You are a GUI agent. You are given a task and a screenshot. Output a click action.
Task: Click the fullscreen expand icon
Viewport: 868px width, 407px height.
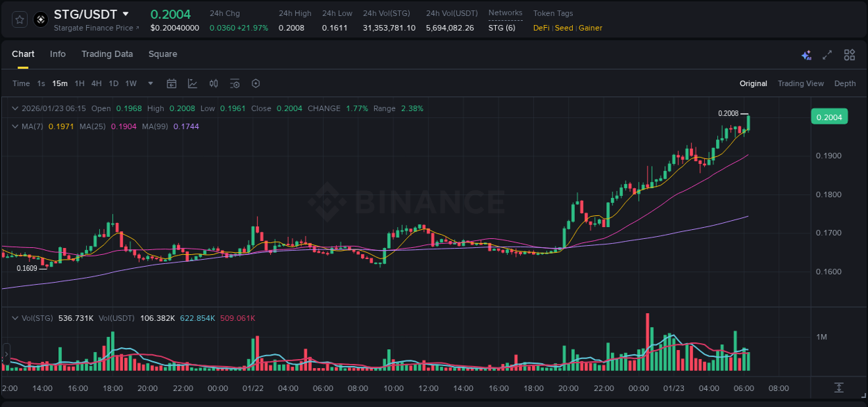[826, 54]
